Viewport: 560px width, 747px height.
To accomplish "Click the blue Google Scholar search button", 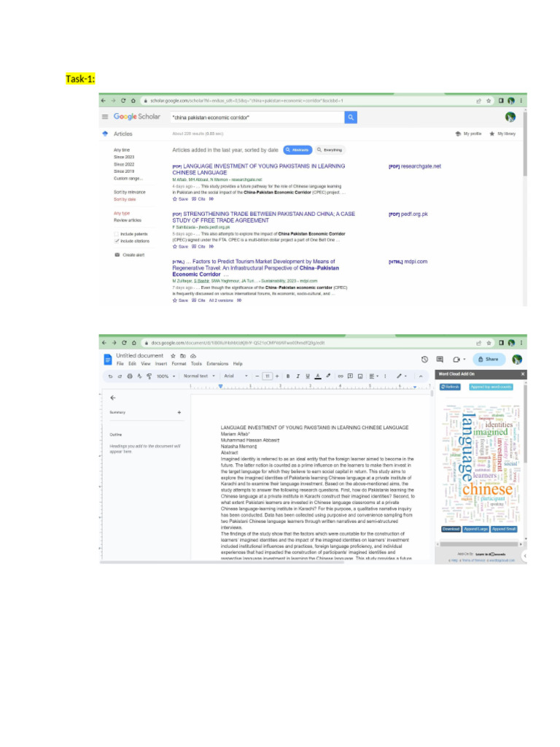I will point(351,117).
